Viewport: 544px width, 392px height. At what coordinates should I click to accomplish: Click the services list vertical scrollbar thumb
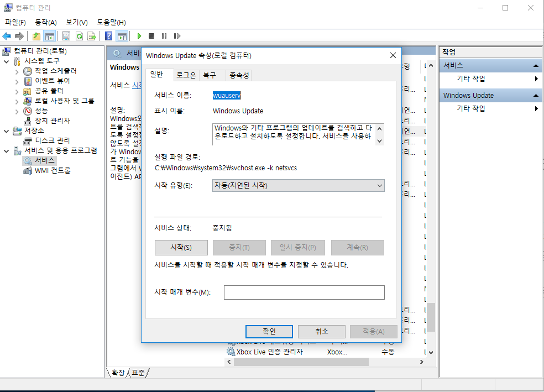pyautogui.click(x=431, y=317)
